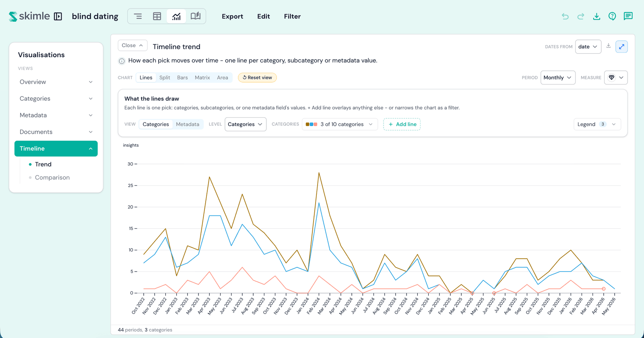Undo the last action
644x338 pixels.
point(565,17)
